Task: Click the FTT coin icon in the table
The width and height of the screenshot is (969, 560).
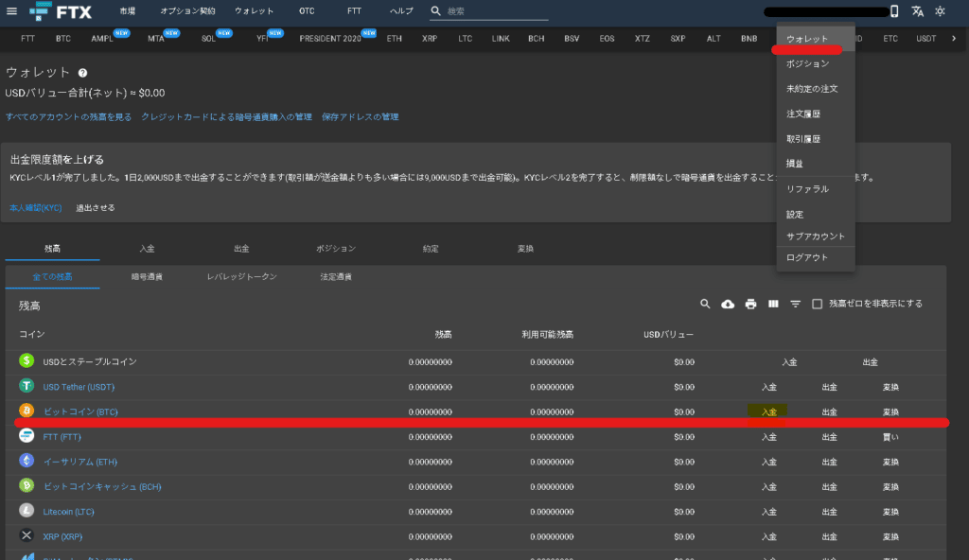Action: (x=26, y=436)
